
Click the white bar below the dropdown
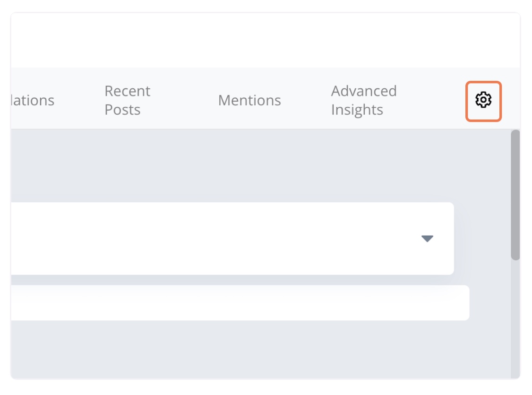point(240,303)
